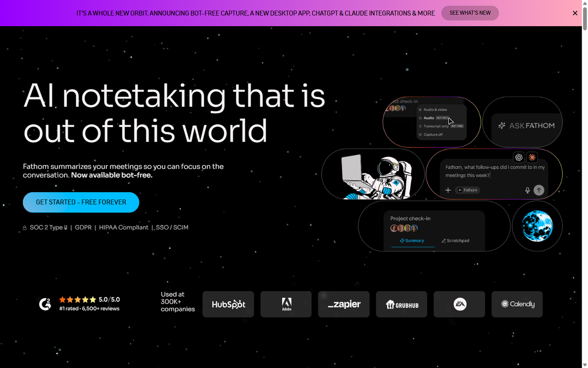This screenshot has width=588, height=368.
Task: Switch to the Scratchpad tab
Action: [455, 241]
